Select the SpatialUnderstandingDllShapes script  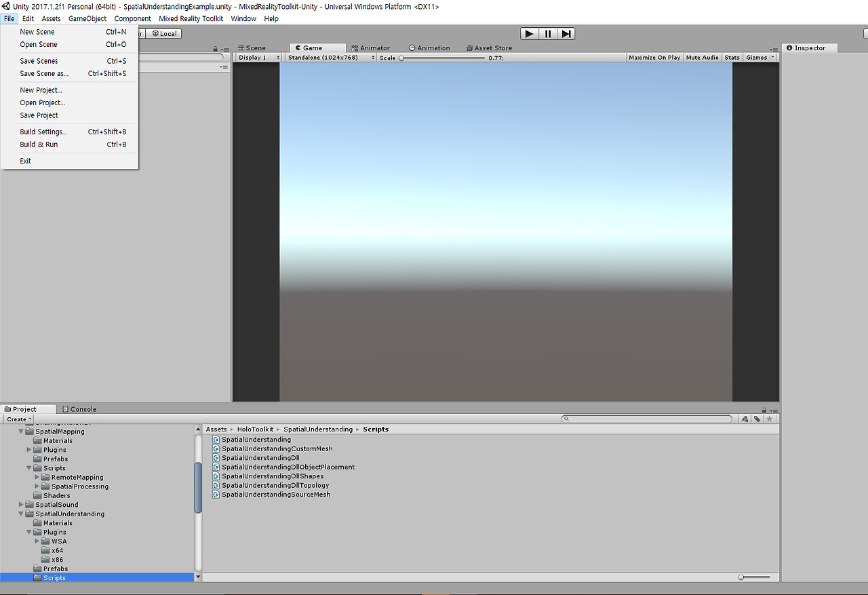coord(268,476)
